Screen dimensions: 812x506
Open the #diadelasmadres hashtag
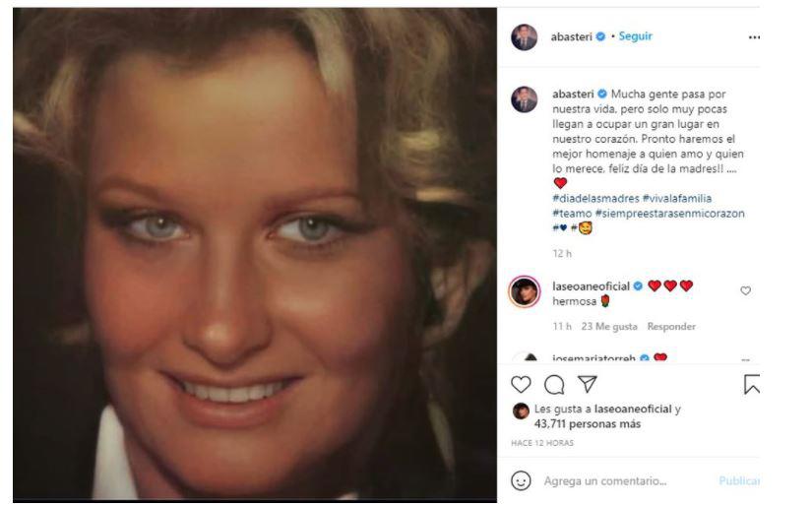[595, 198]
